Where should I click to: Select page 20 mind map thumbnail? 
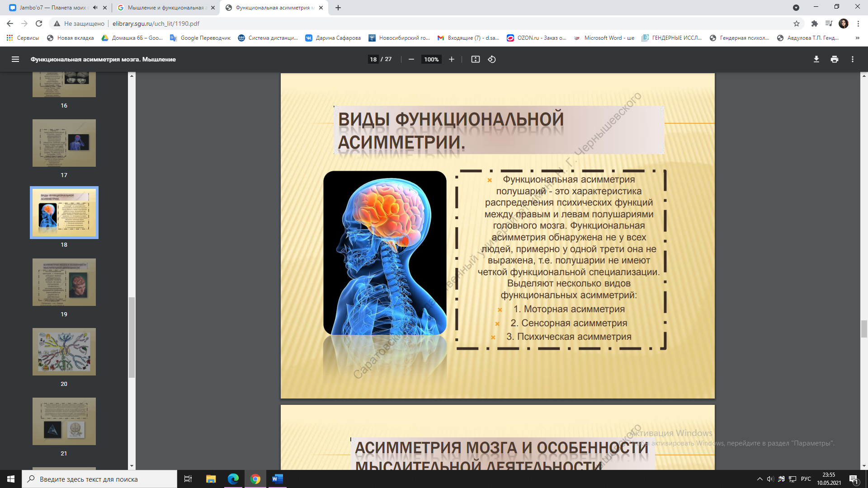click(x=64, y=352)
